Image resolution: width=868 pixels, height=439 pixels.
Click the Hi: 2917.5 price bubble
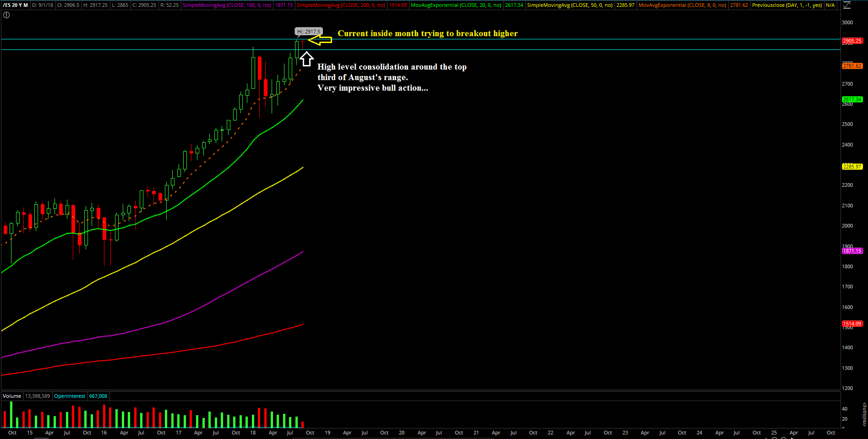point(308,32)
